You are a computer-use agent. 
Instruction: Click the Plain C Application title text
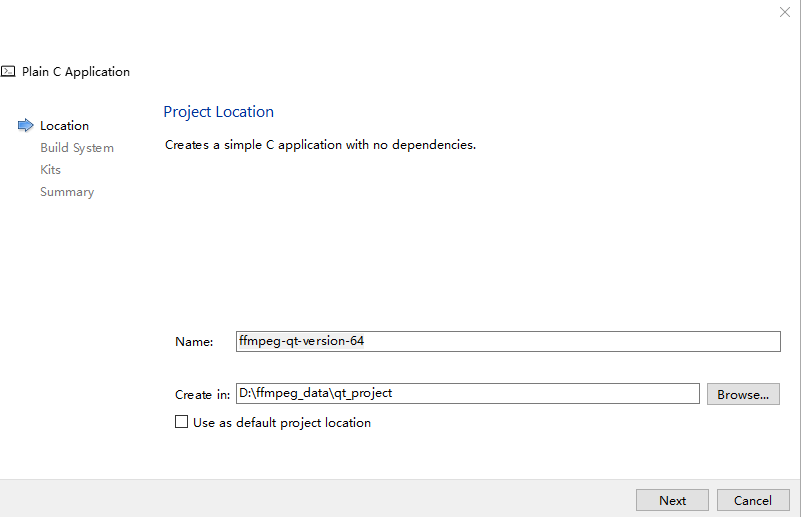pyautogui.click(x=76, y=72)
